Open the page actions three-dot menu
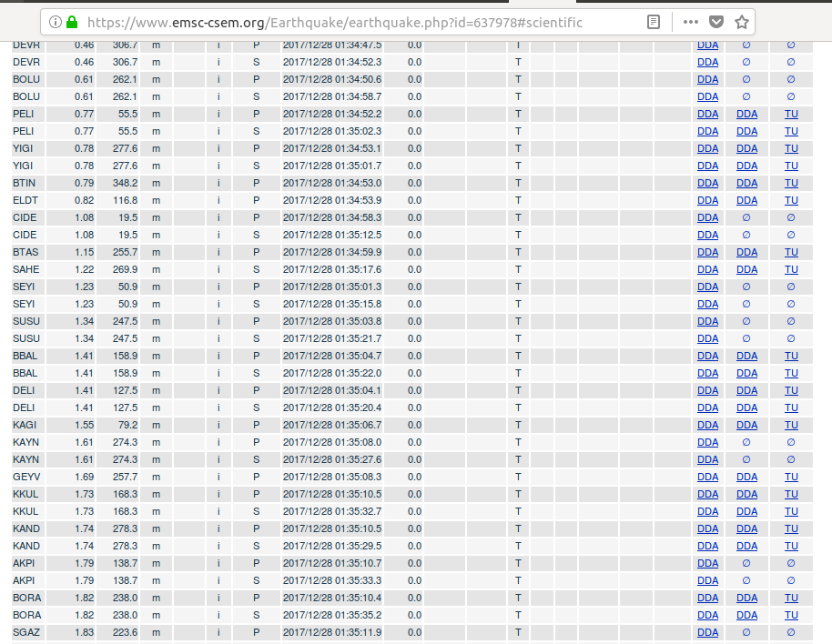832x644 pixels. pyautogui.click(x=690, y=22)
